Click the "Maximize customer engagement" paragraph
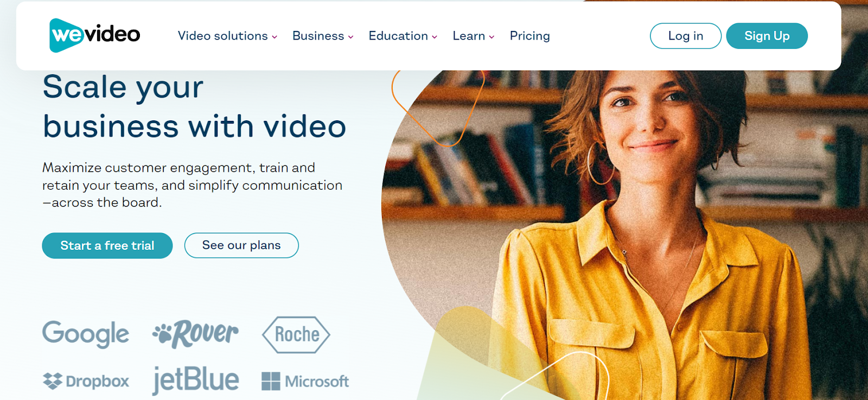The width and height of the screenshot is (868, 400). point(193,185)
